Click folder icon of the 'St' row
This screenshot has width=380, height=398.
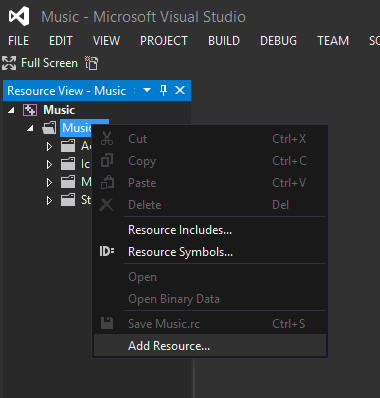tap(68, 200)
